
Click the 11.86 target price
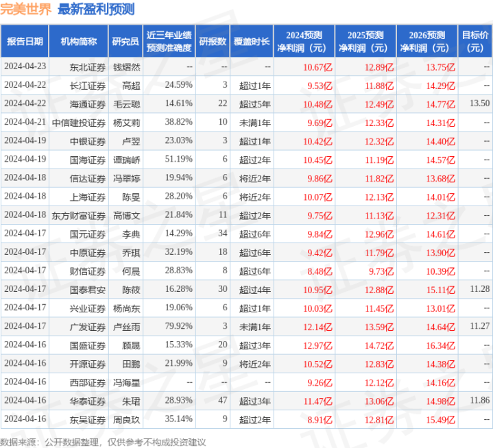point(479,400)
